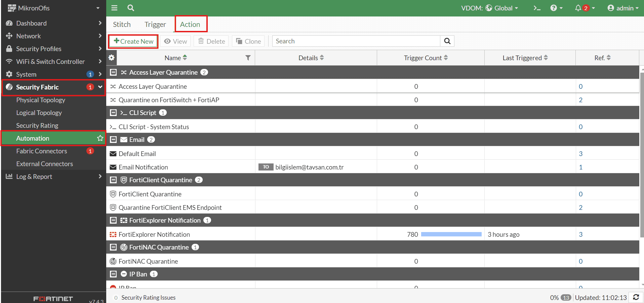Open the admin user dropdown
This screenshot has height=303, width=644.
tap(623, 8)
